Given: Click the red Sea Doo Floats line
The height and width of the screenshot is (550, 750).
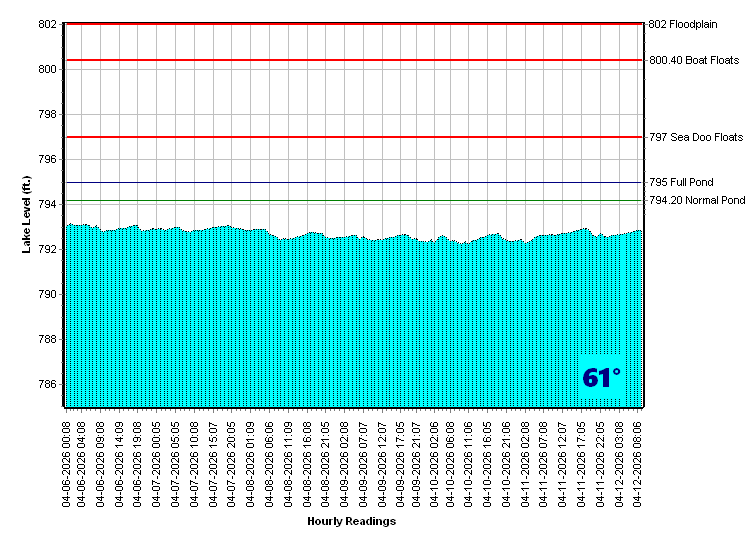Looking at the screenshot, I should coord(350,137).
